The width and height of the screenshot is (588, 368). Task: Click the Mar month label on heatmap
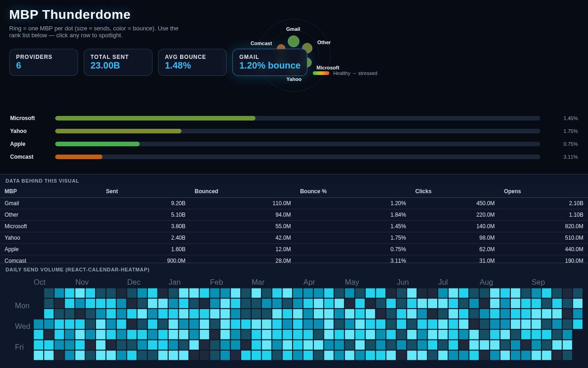click(258, 282)
